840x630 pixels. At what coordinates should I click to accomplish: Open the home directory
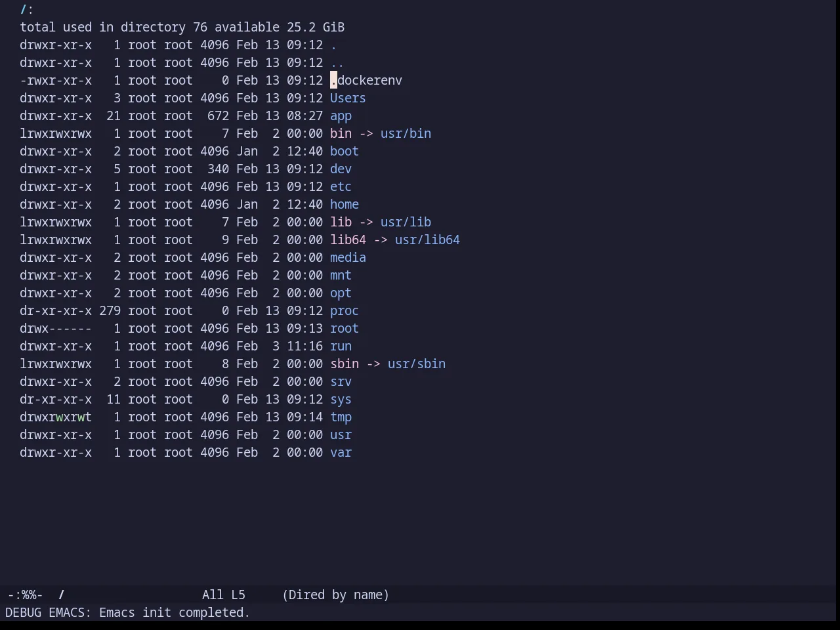pyautogui.click(x=345, y=204)
